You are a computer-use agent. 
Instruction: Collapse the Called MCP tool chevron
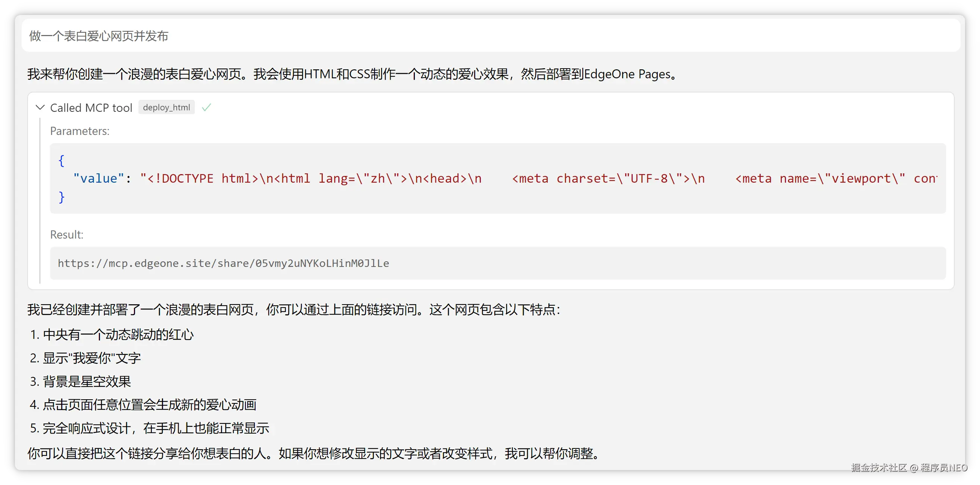(40, 108)
